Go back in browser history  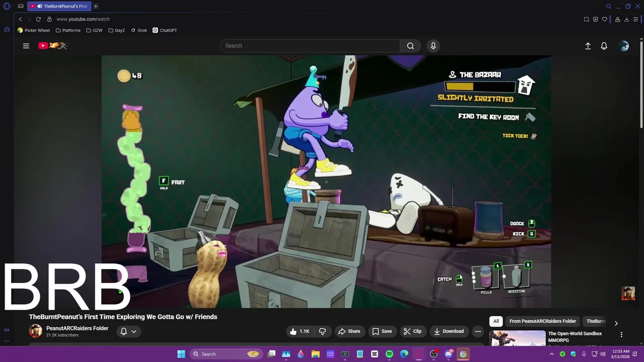pyautogui.click(x=20, y=19)
